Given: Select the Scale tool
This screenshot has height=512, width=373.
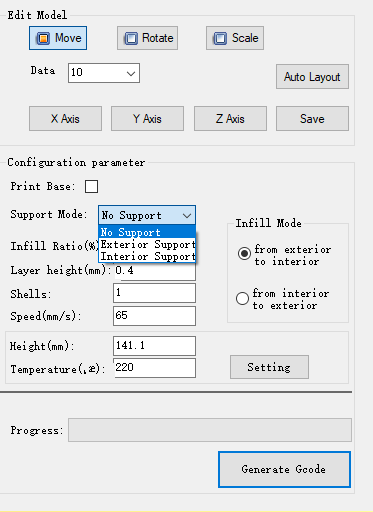Looking at the screenshot, I should [235, 38].
